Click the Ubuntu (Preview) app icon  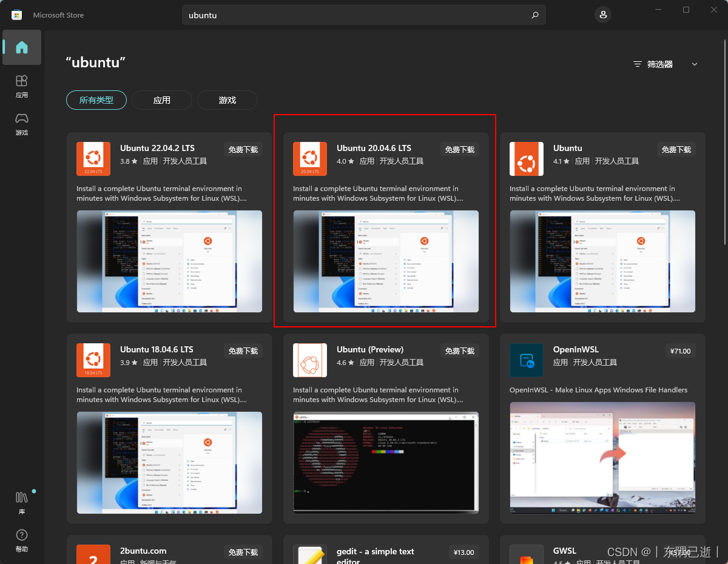tap(310, 360)
